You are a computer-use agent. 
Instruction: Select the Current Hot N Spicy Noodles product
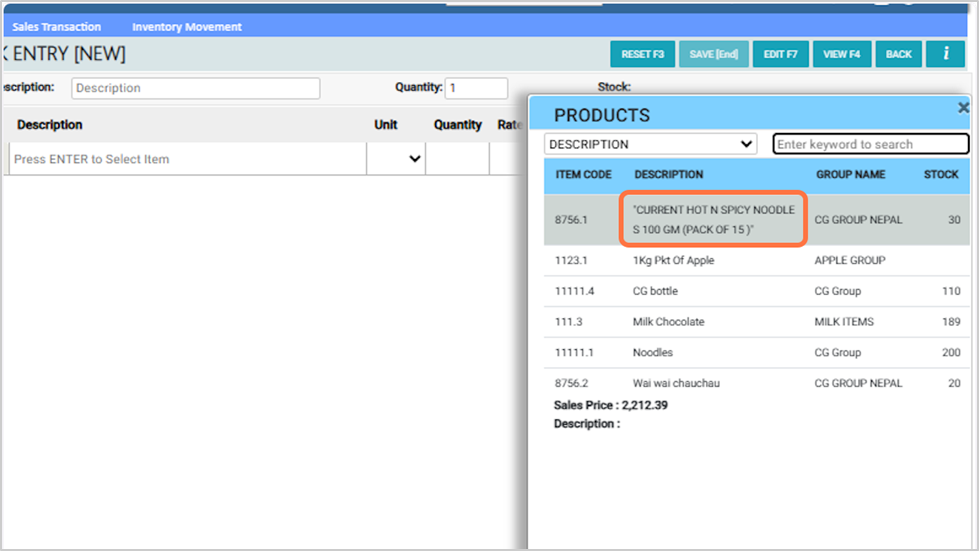[x=713, y=220]
